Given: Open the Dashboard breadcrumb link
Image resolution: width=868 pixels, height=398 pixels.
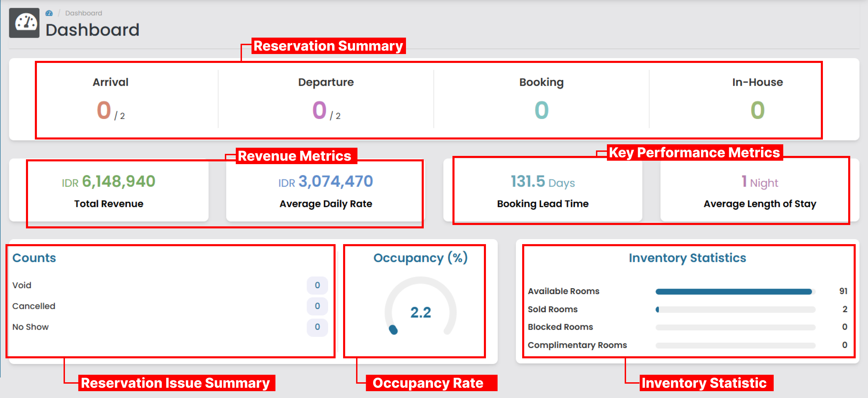Looking at the screenshot, I should pos(83,13).
